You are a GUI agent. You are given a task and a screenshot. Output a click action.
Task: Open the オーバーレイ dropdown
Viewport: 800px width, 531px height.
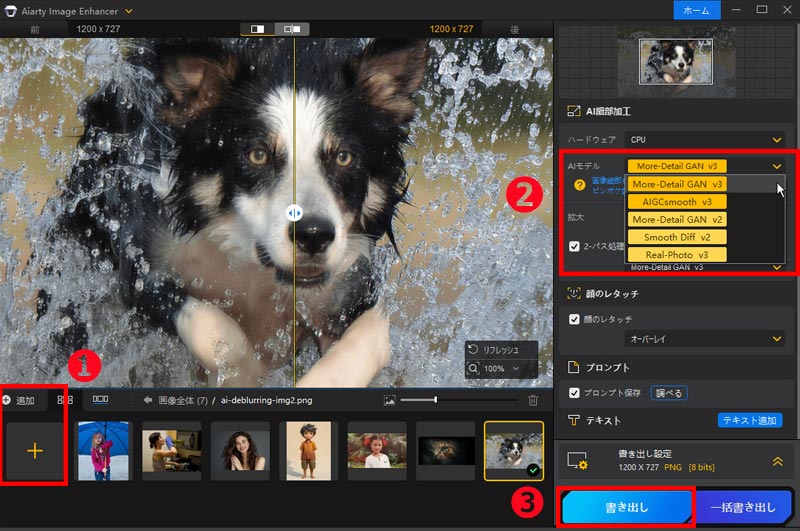pos(704,340)
